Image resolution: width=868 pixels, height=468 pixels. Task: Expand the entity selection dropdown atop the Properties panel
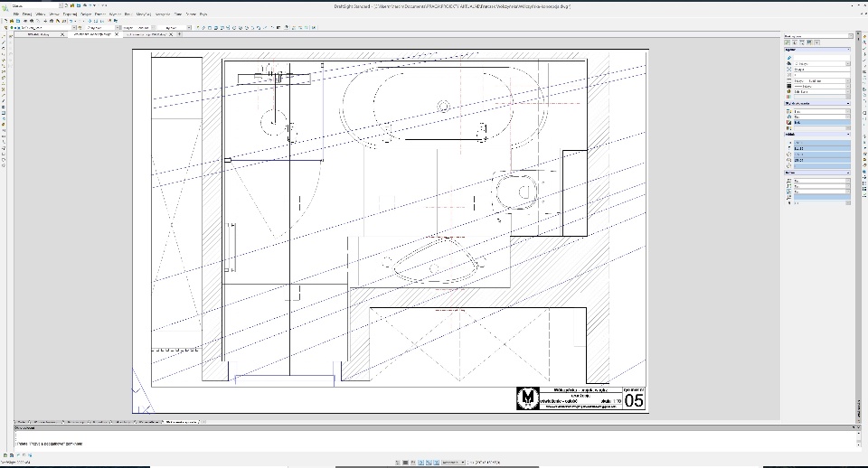(x=850, y=36)
